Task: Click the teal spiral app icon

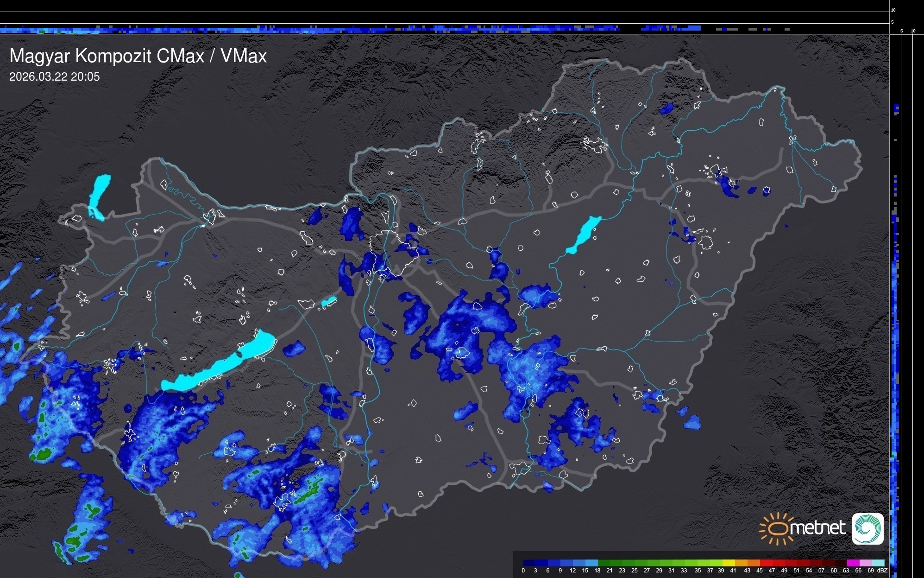Action: click(x=867, y=528)
